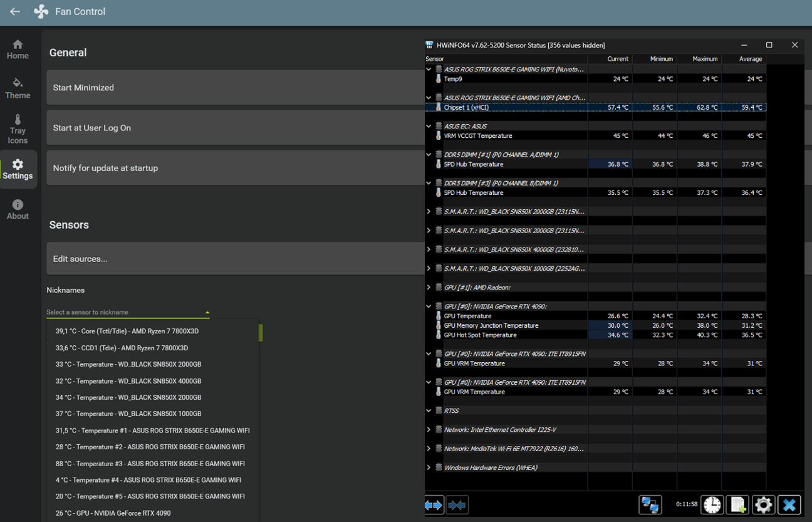Click VRM VCCGT Temperature thermometer icon
The image size is (812, 522).
439,135
